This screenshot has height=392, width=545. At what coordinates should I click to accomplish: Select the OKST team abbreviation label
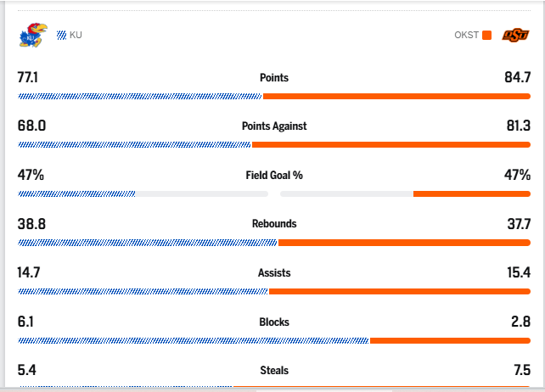[466, 35]
